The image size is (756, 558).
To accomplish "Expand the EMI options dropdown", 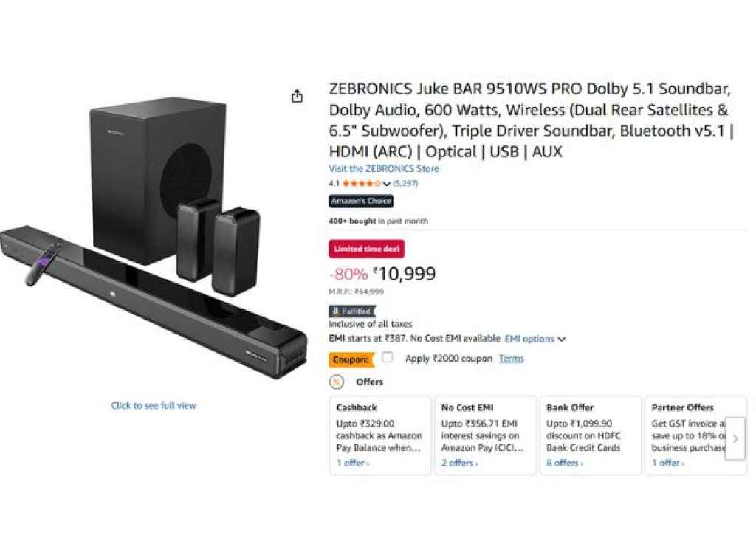I will pos(533,339).
